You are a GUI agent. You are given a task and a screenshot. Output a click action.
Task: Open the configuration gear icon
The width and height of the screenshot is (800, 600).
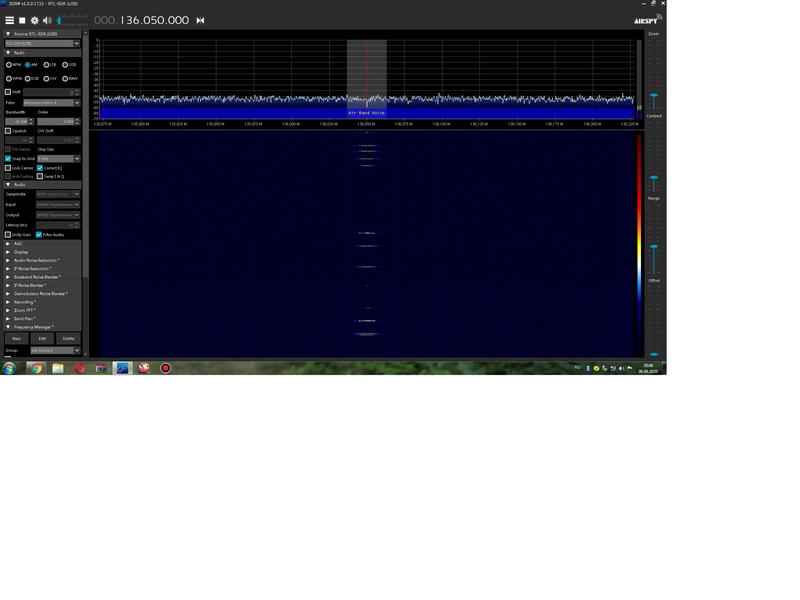35,20
